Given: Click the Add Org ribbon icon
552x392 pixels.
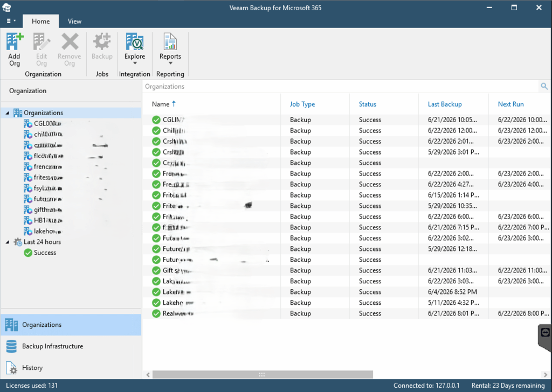Looking at the screenshot, I should pos(15,42).
